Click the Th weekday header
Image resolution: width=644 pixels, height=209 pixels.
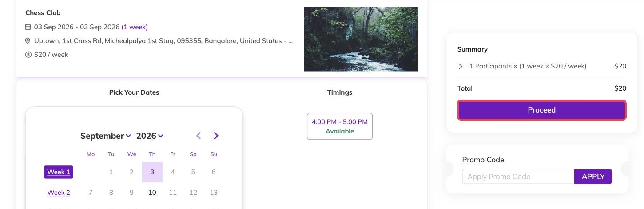point(152,154)
